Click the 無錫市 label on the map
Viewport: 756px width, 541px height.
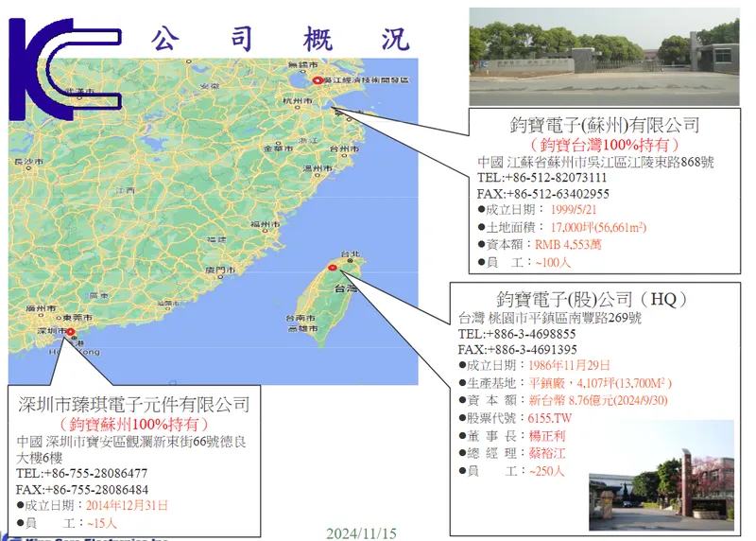point(303,64)
